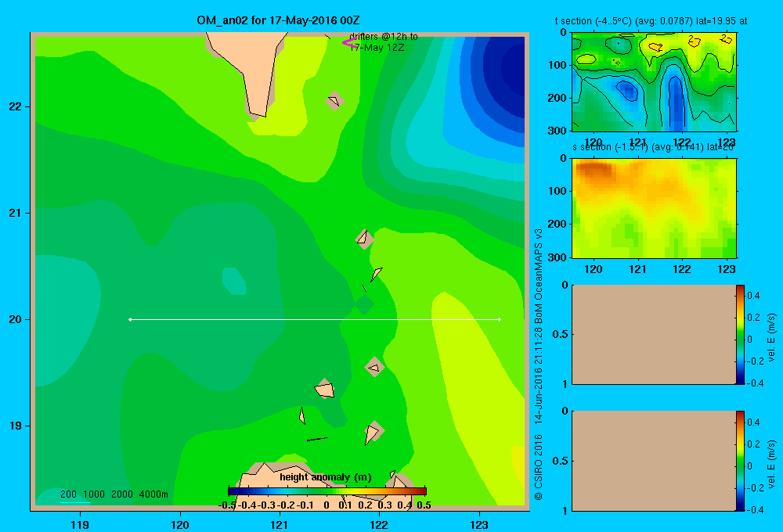
Task: Click the lower "vel. E (m/s)" axis label
Action: 771,464
